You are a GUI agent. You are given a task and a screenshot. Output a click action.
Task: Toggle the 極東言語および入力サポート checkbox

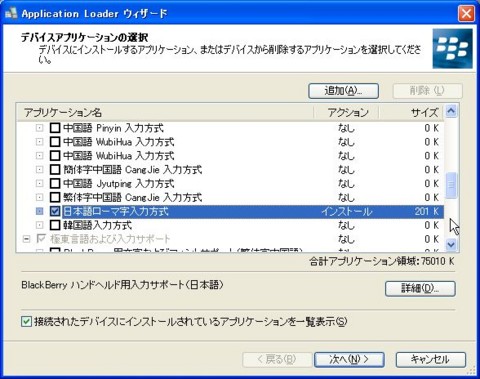(x=41, y=239)
